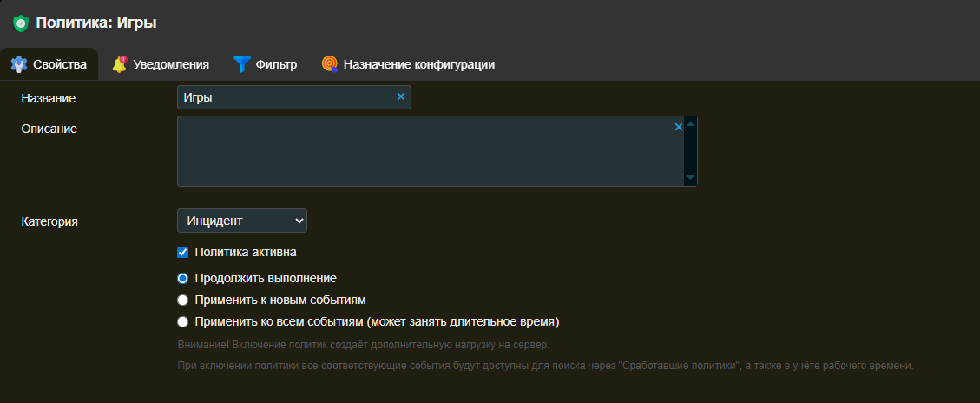
Task: Click the blue funnel Фильтр icon
Action: click(x=241, y=64)
